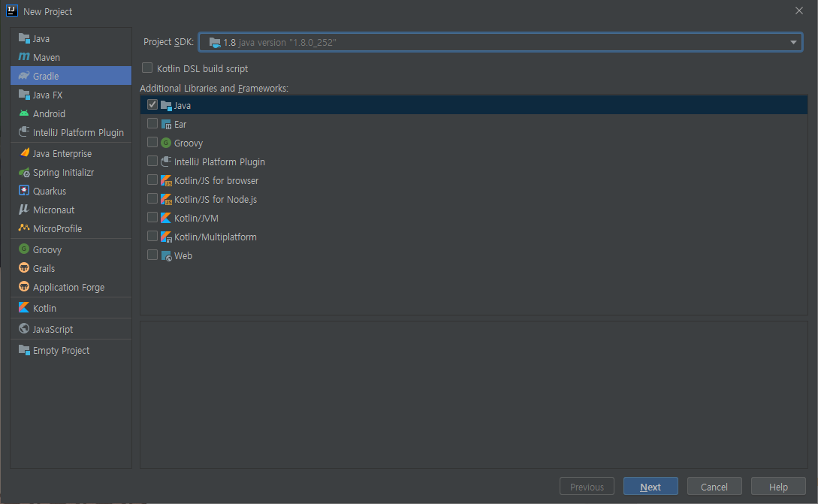
Task: Click the Groovy framework icon in libraries list
Action: click(167, 143)
